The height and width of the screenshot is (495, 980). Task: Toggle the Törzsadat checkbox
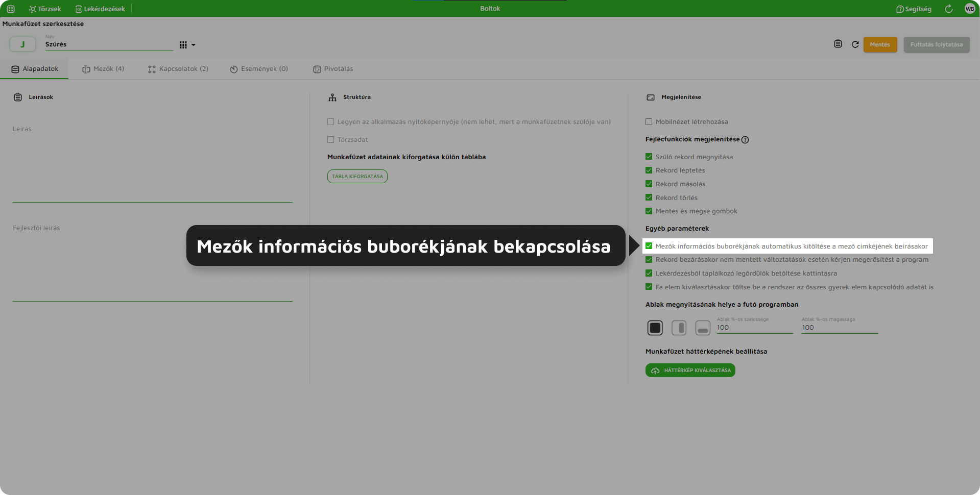(330, 140)
